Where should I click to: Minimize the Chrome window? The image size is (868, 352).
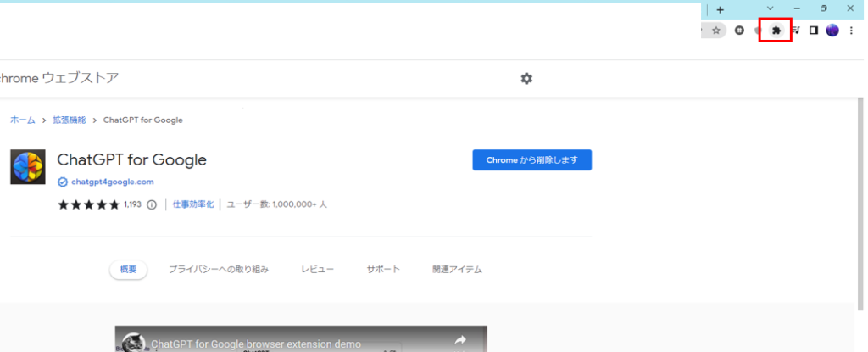pos(797,8)
